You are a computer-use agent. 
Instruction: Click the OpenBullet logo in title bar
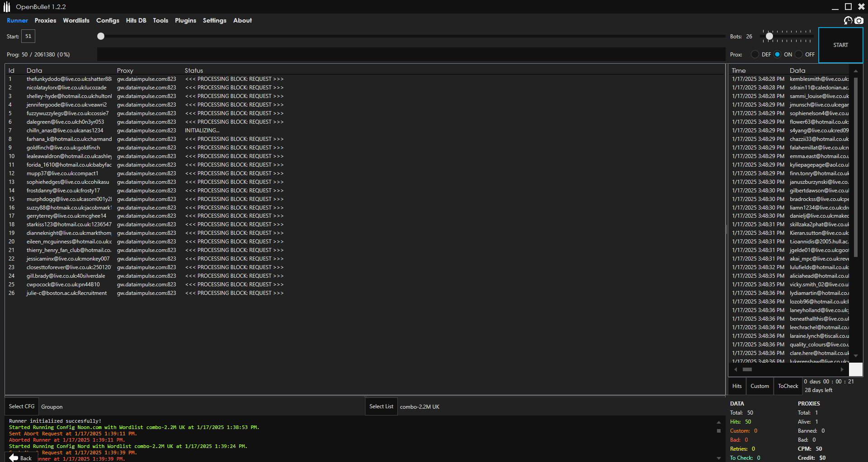pos(7,7)
